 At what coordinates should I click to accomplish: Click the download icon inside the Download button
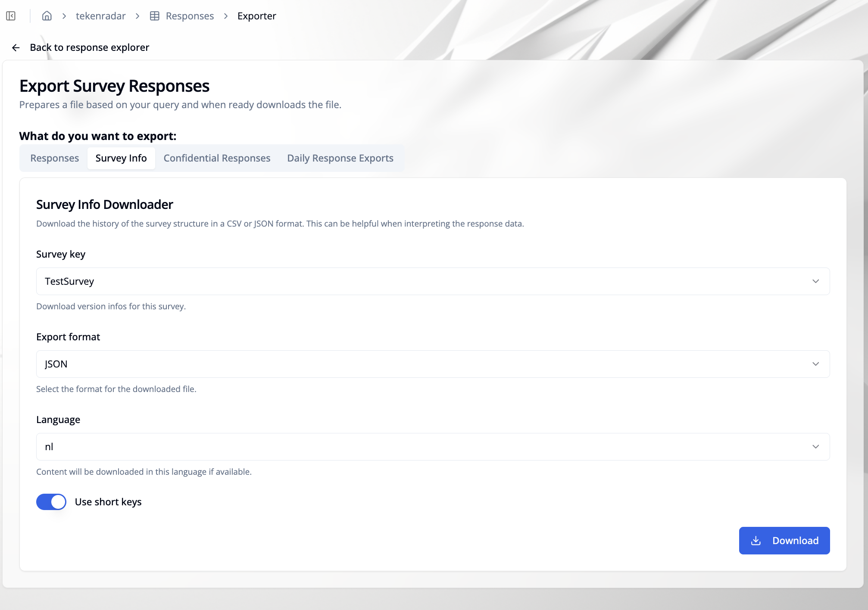(756, 541)
